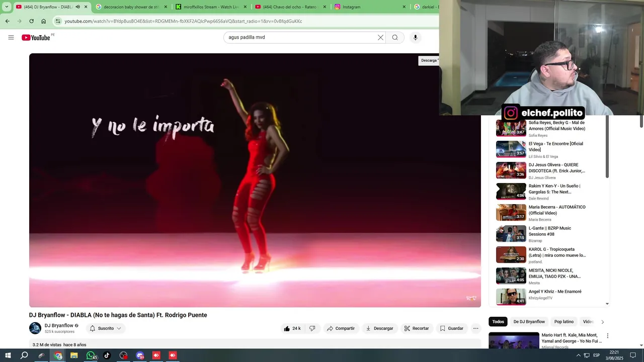The height and width of the screenshot is (362, 644).
Task: Open the browser home page icon
Action: point(44,21)
